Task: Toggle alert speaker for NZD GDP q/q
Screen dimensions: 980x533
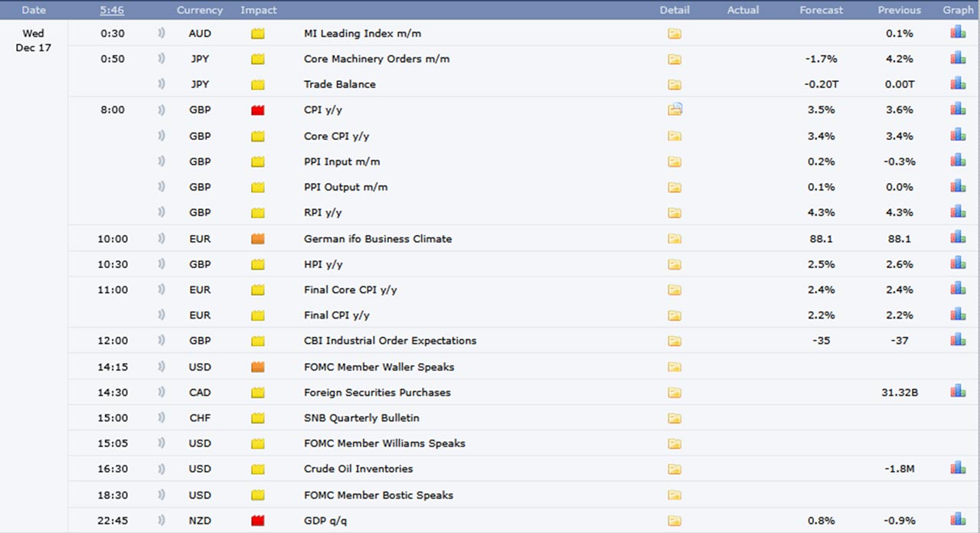Action: 162,521
